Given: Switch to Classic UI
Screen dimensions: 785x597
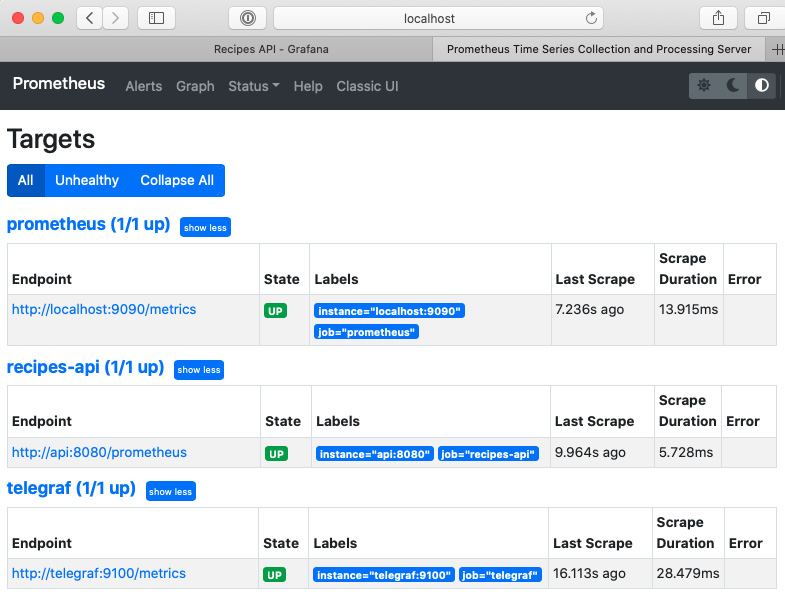Looking at the screenshot, I should pos(367,86).
